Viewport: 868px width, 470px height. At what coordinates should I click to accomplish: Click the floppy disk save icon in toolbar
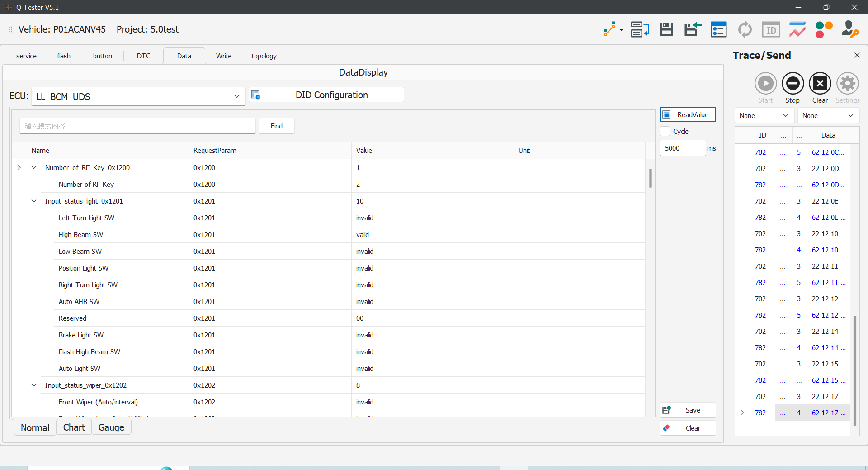(666, 30)
